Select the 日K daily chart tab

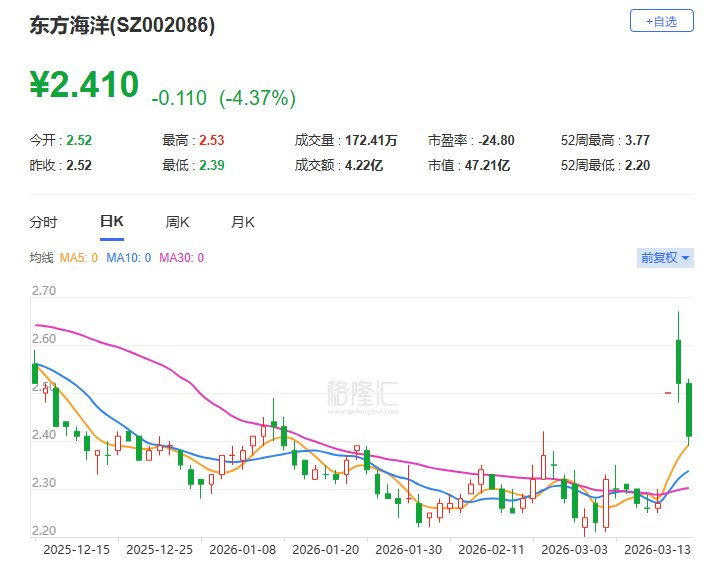tap(111, 222)
